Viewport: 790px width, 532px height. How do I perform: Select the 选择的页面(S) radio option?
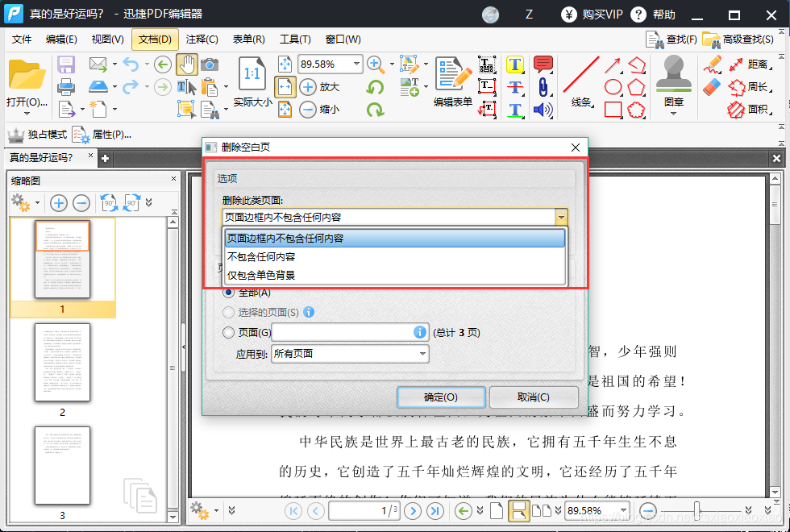[x=228, y=313]
